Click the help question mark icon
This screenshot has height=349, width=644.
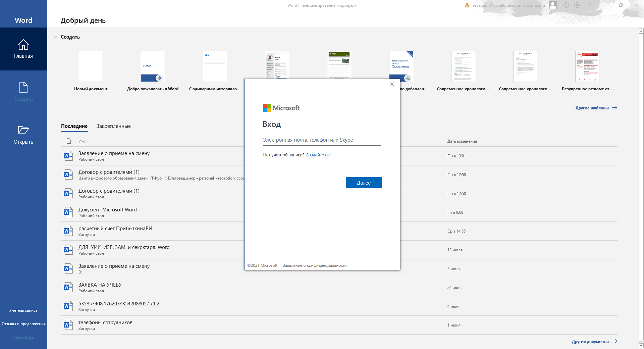[590, 5]
